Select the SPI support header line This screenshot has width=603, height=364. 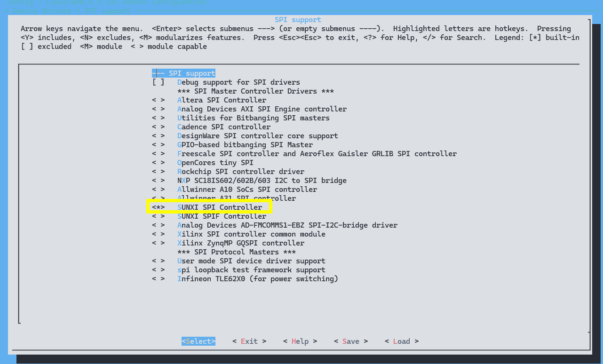[x=183, y=73]
